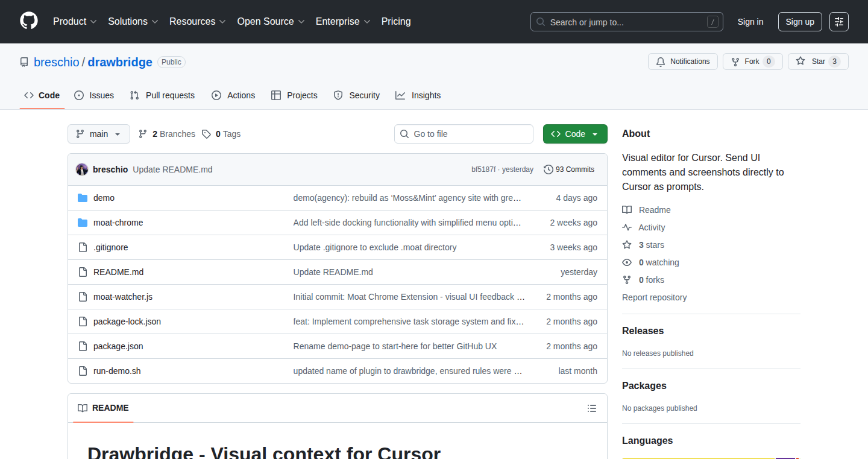Open 'Rename demo-page to start-here' commit message
The height and width of the screenshot is (459, 868).
pos(395,346)
